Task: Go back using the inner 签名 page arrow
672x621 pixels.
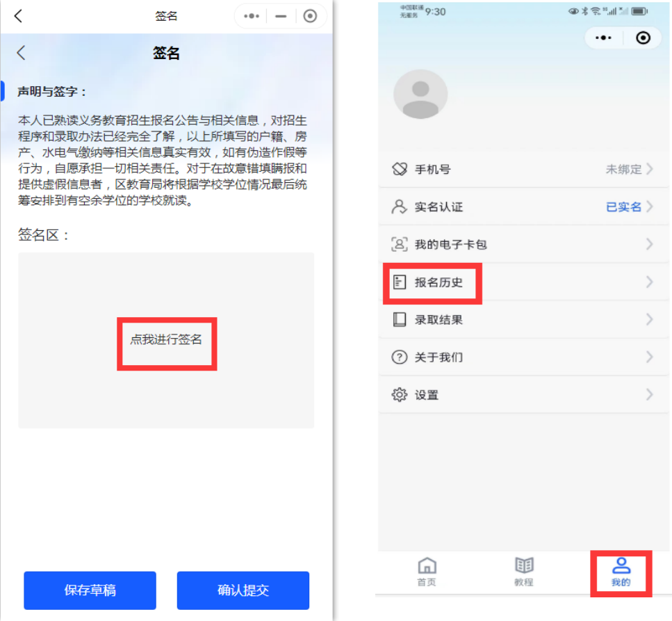Action: click(21, 53)
